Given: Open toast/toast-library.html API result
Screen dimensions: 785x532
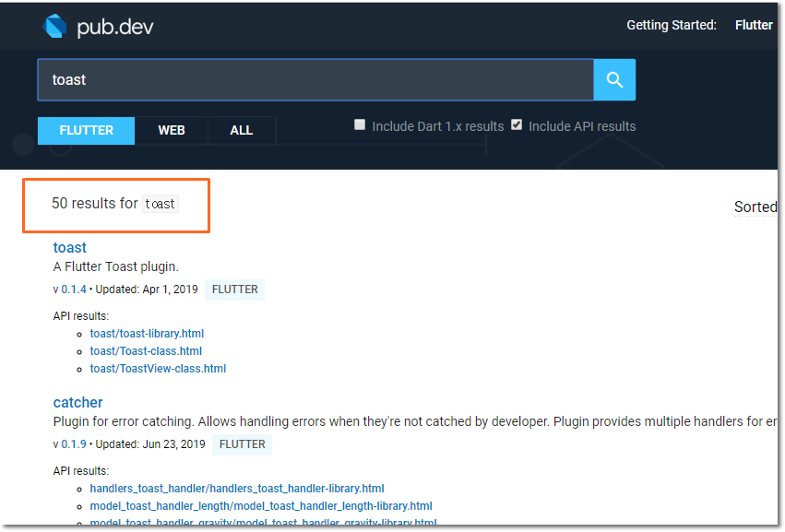Looking at the screenshot, I should point(147,334).
